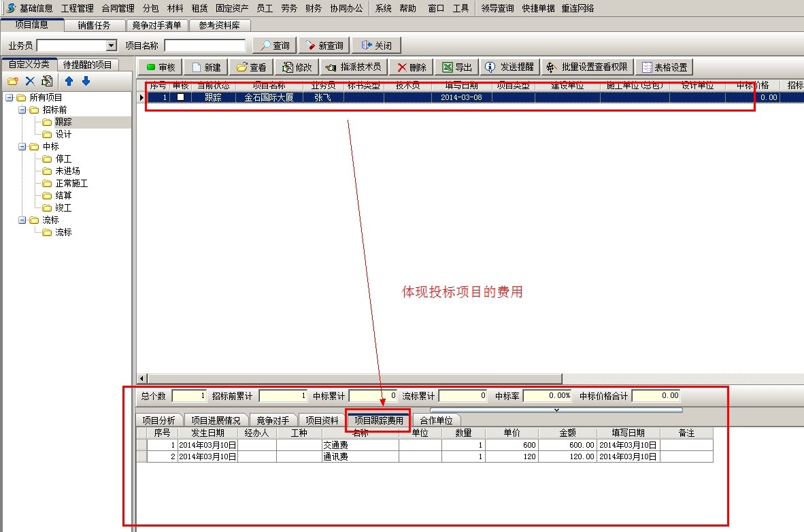Screen dimensions: 804x532
Task: Open the 合同管理 menu
Action: [x=118, y=8]
